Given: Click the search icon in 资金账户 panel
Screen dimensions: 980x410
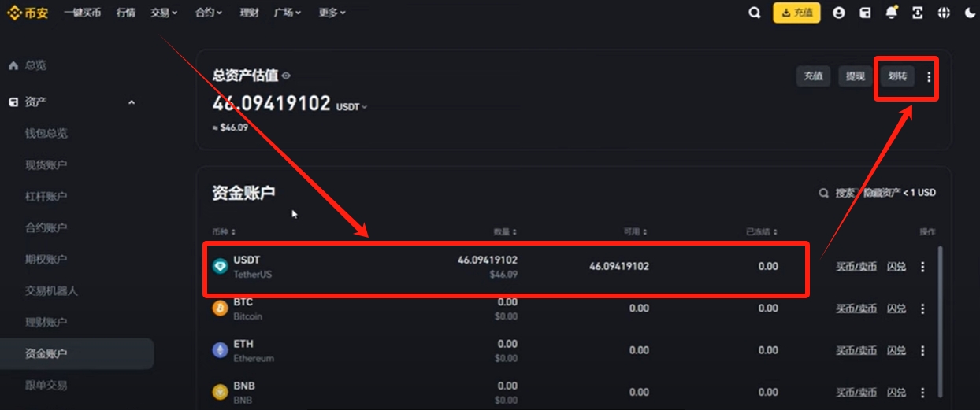Looking at the screenshot, I should (x=824, y=193).
